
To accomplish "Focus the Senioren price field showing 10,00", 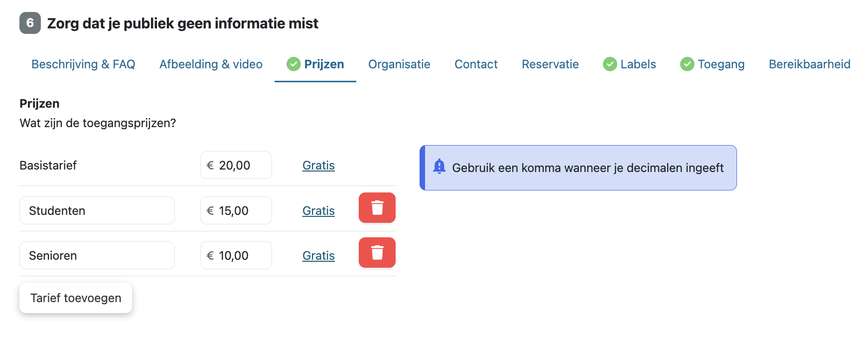I will pos(236,255).
